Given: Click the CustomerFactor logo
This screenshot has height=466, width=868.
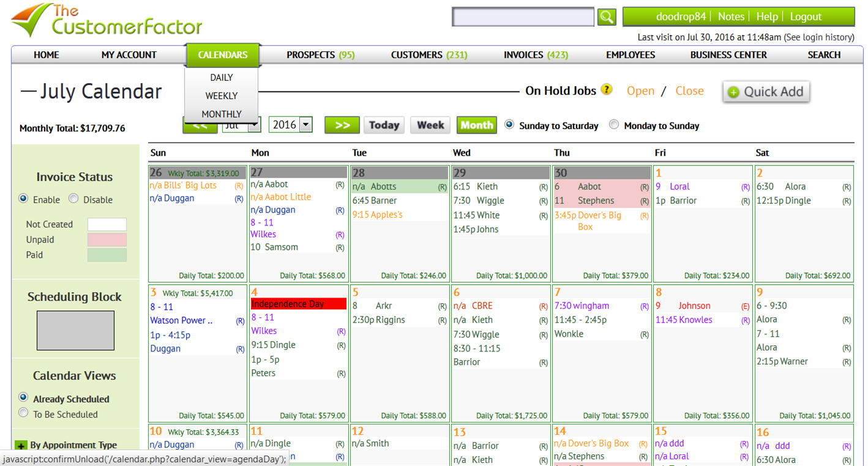Looking at the screenshot, I should pos(107,21).
